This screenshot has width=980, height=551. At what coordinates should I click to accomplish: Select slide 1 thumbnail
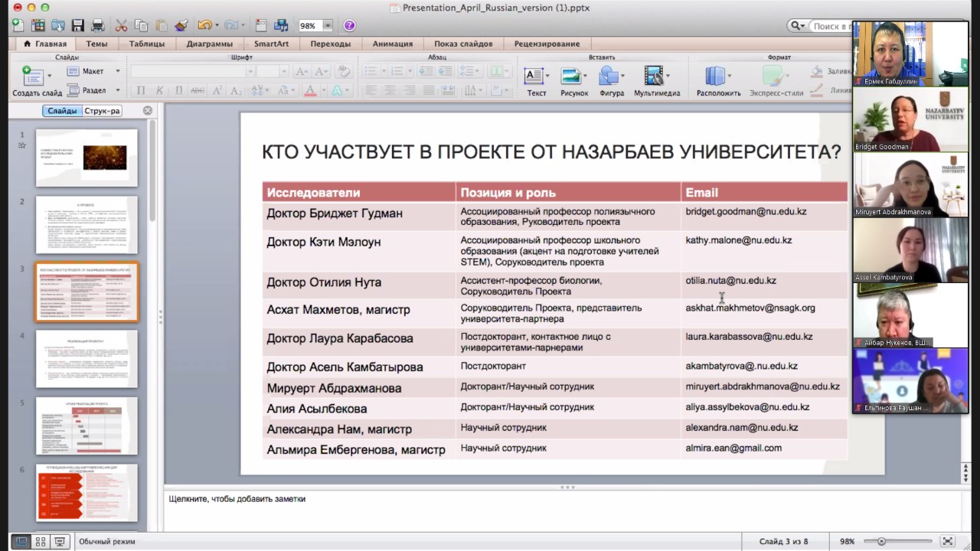click(87, 158)
